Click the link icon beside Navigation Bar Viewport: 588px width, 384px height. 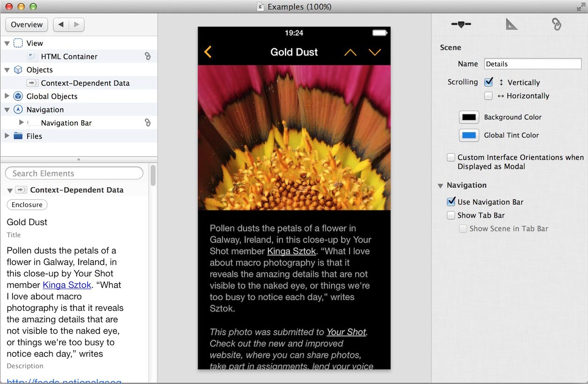(x=148, y=123)
